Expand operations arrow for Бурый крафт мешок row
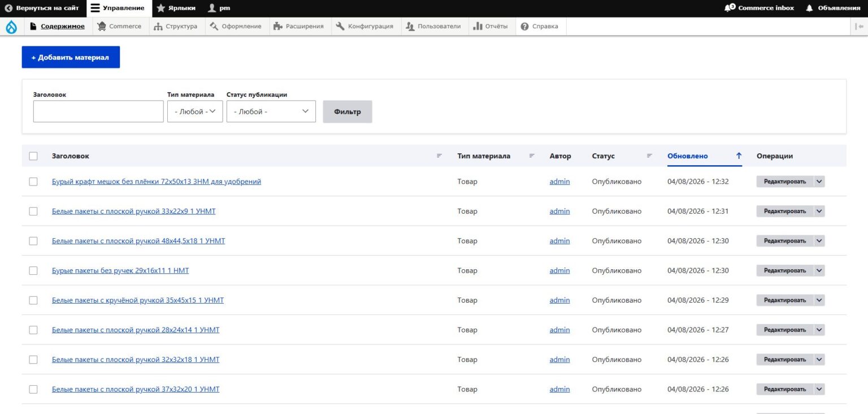This screenshot has height=414, width=868. (819, 182)
